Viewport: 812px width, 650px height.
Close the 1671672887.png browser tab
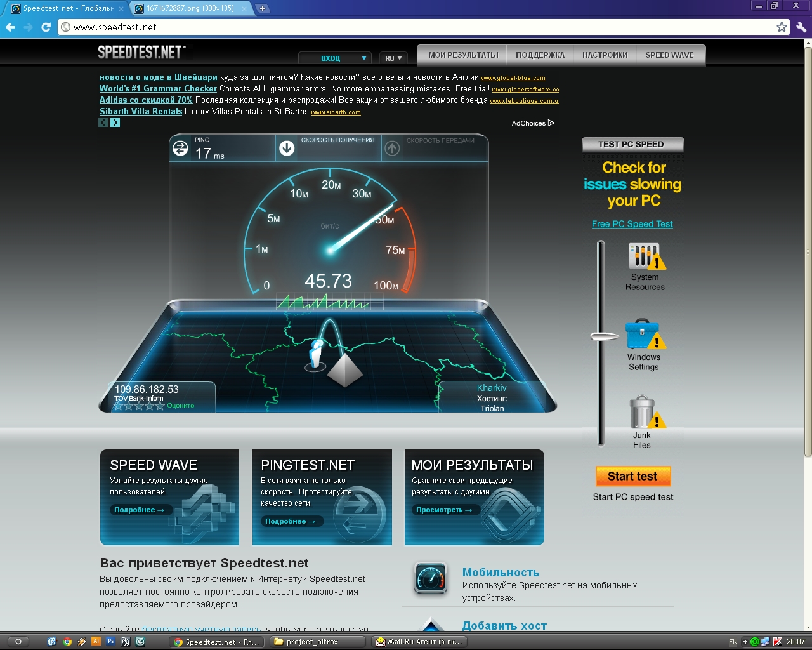point(244,9)
